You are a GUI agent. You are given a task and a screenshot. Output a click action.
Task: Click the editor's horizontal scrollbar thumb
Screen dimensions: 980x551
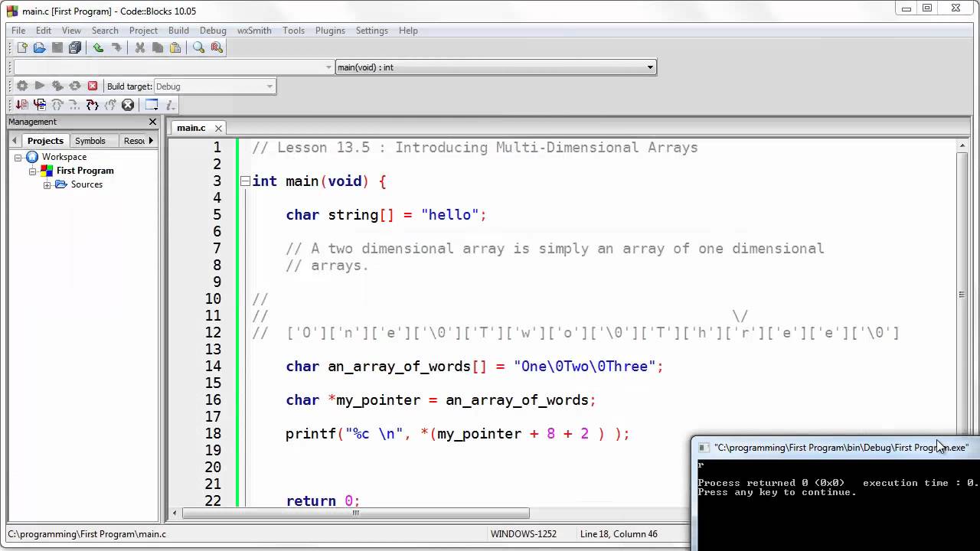pyautogui.click(x=355, y=514)
